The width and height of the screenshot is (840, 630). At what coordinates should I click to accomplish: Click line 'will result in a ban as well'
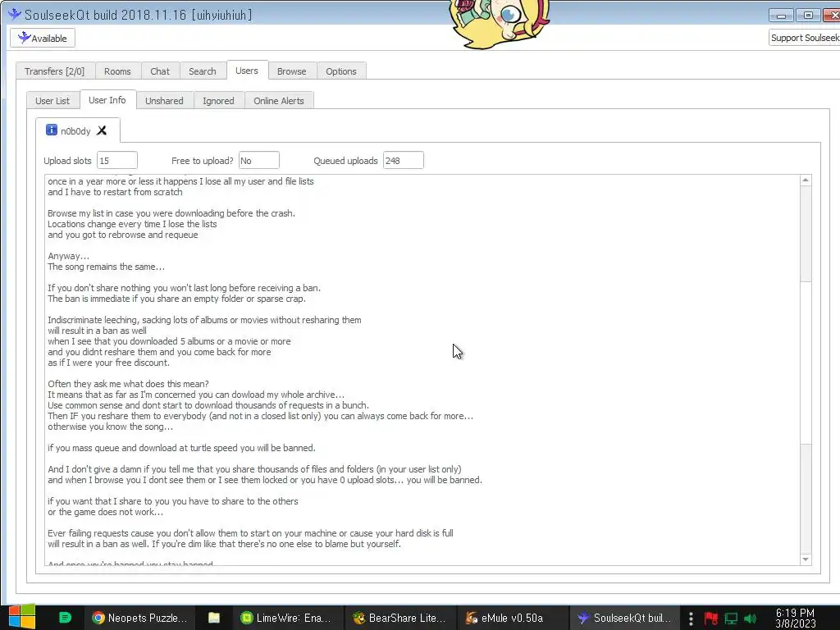point(97,331)
